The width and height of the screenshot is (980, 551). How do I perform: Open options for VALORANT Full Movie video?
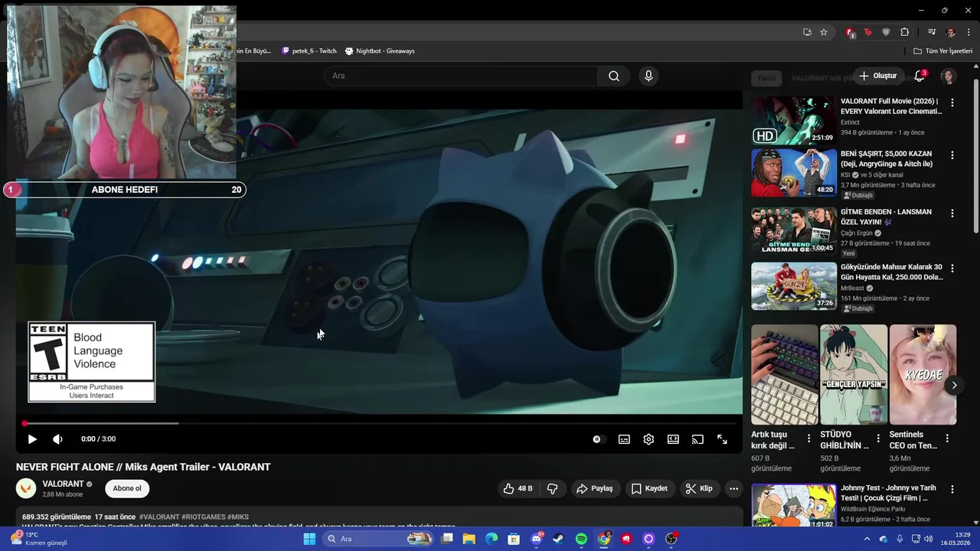click(x=952, y=103)
